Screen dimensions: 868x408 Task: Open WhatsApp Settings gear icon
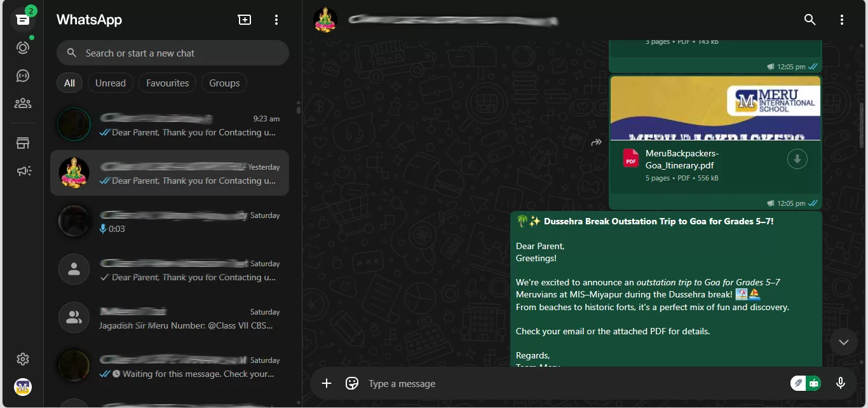click(x=23, y=359)
